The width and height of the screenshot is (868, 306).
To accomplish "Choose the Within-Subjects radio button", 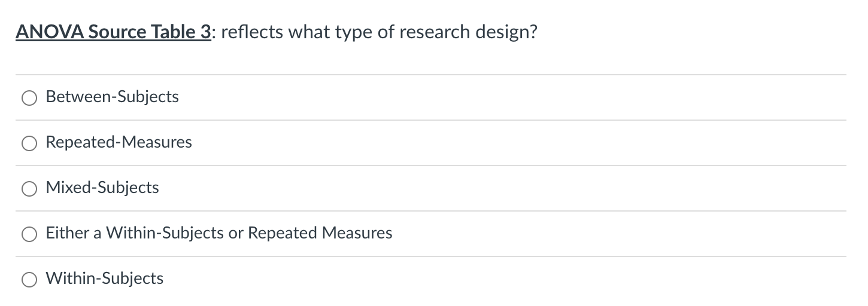I will (30, 279).
